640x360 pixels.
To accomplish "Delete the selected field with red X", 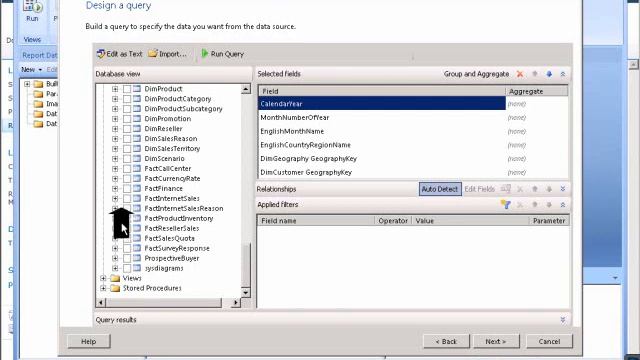I will (x=520, y=74).
